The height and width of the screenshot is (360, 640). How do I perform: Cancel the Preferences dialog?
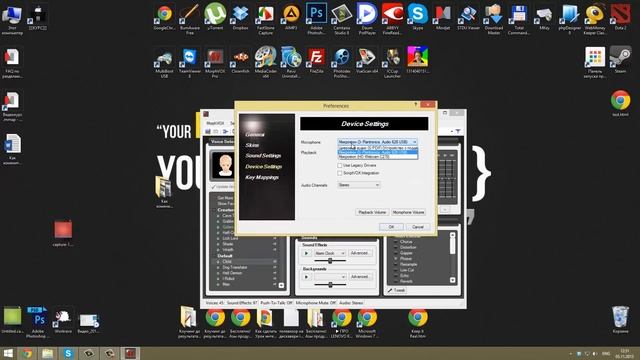[x=418, y=227]
